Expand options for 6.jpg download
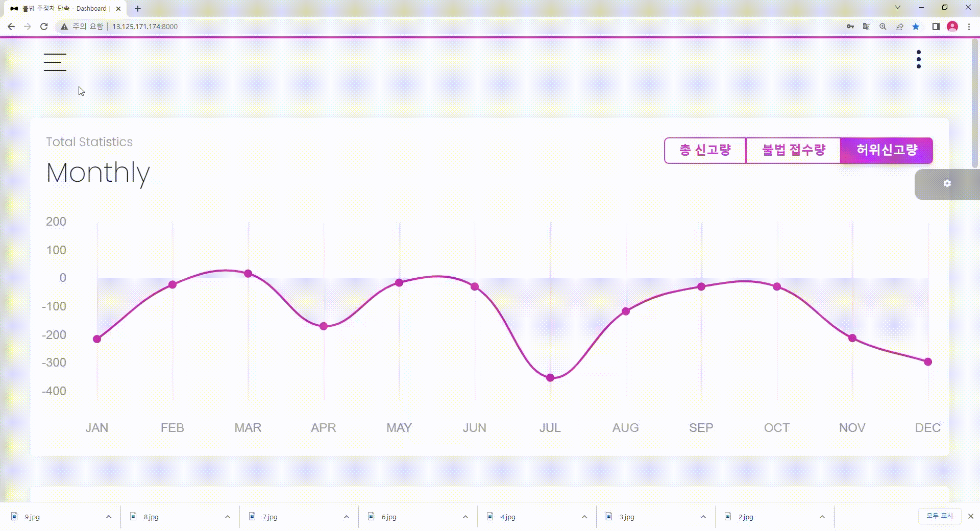 coord(465,517)
